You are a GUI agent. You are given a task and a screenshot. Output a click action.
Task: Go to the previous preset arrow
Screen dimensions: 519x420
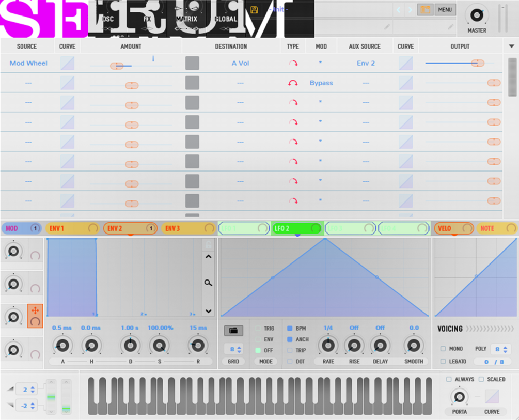click(399, 10)
